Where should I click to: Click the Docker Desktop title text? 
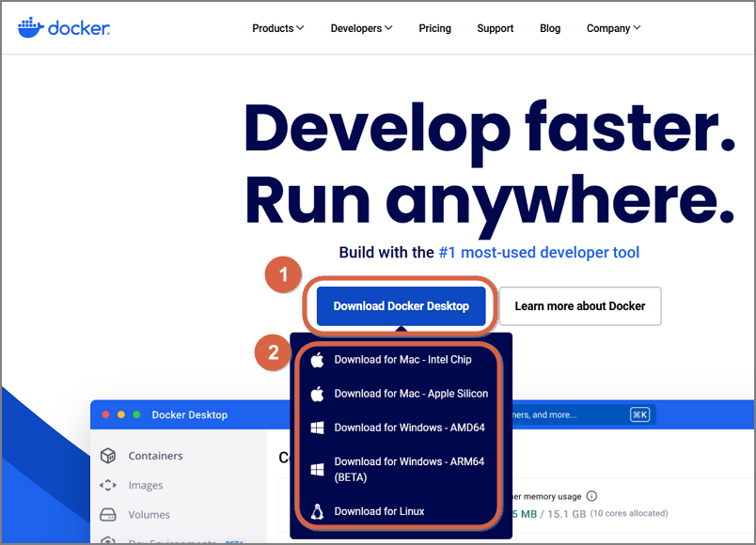point(190,415)
